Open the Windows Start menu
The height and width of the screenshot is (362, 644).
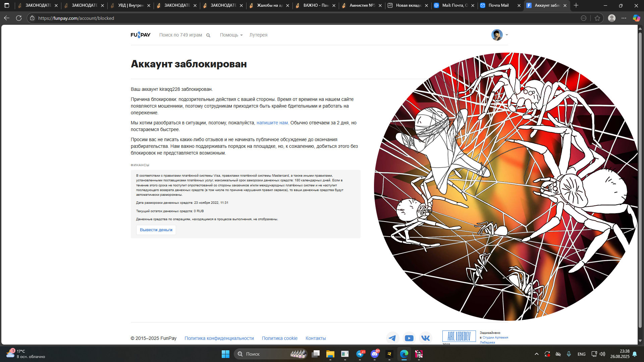pos(225,354)
